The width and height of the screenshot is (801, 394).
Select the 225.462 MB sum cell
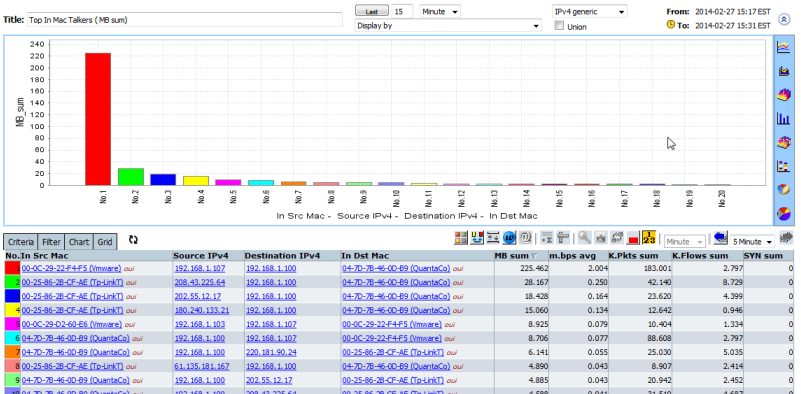coord(521,268)
